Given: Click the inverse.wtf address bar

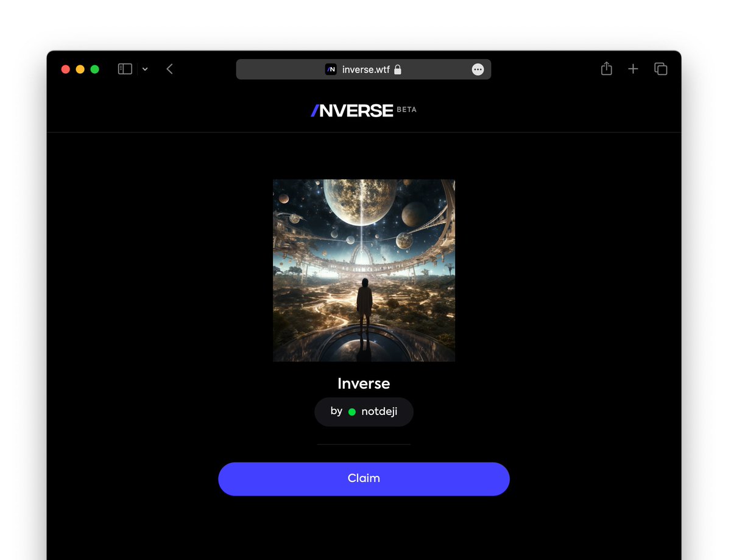Looking at the screenshot, I should click(363, 69).
